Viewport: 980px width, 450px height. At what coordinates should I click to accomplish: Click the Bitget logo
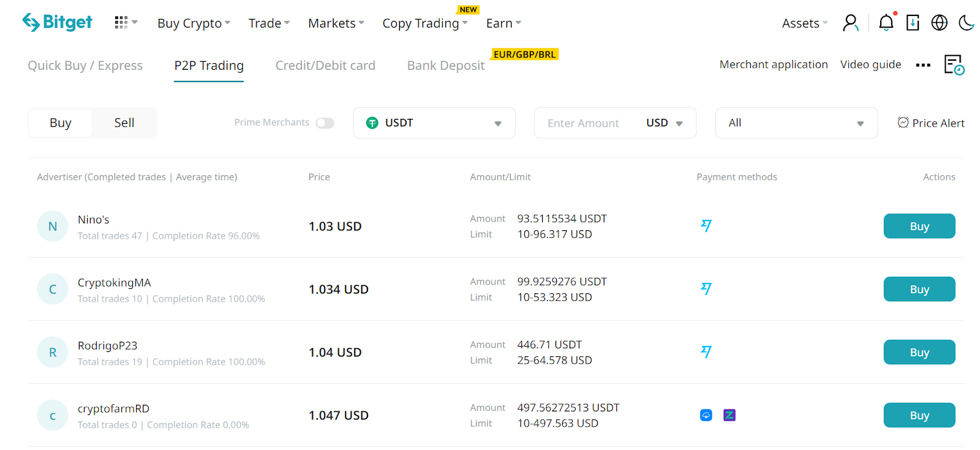click(x=57, y=23)
